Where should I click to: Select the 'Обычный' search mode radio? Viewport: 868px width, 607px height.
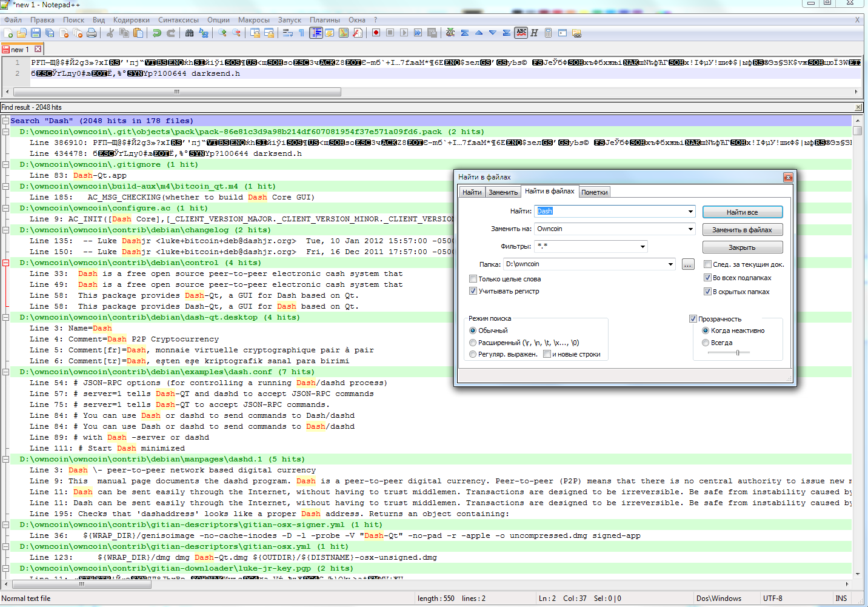473,330
